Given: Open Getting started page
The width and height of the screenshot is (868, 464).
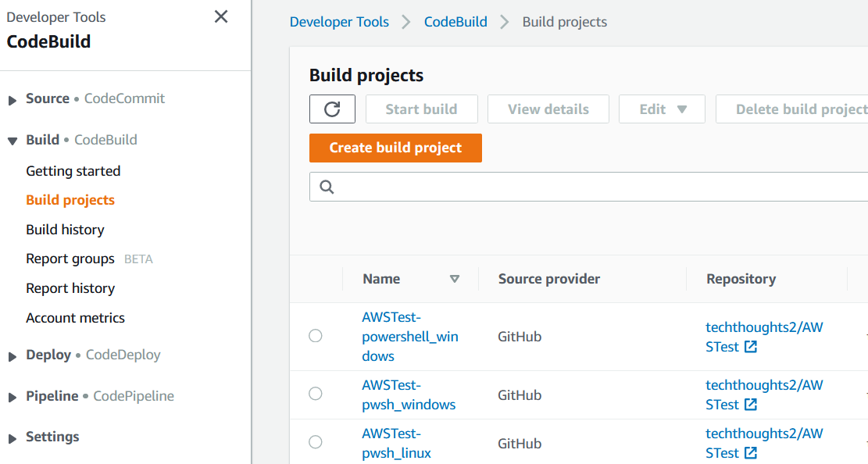Looking at the screenshot, I should (73, 171).
